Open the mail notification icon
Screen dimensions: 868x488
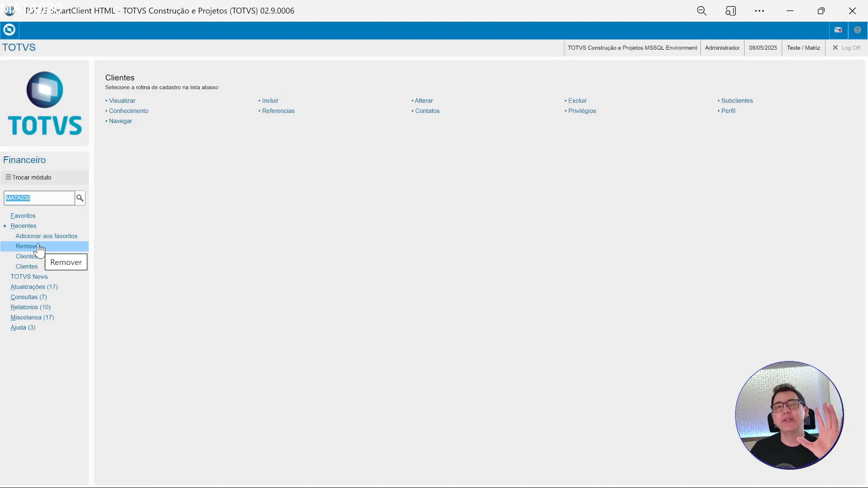click(x=838, y=30)
